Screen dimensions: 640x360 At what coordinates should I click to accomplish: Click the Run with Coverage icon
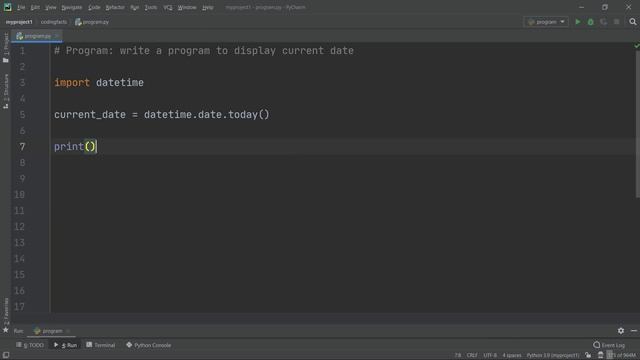pos(604,22)
